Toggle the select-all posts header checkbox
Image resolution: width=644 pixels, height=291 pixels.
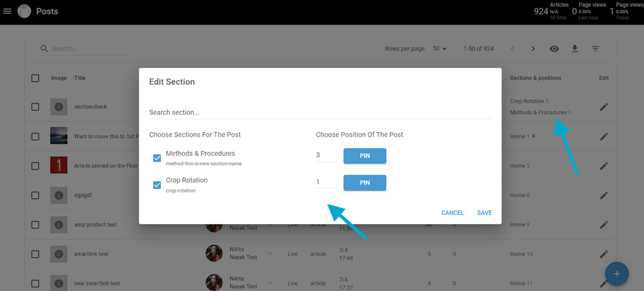(x=35, y=78)
